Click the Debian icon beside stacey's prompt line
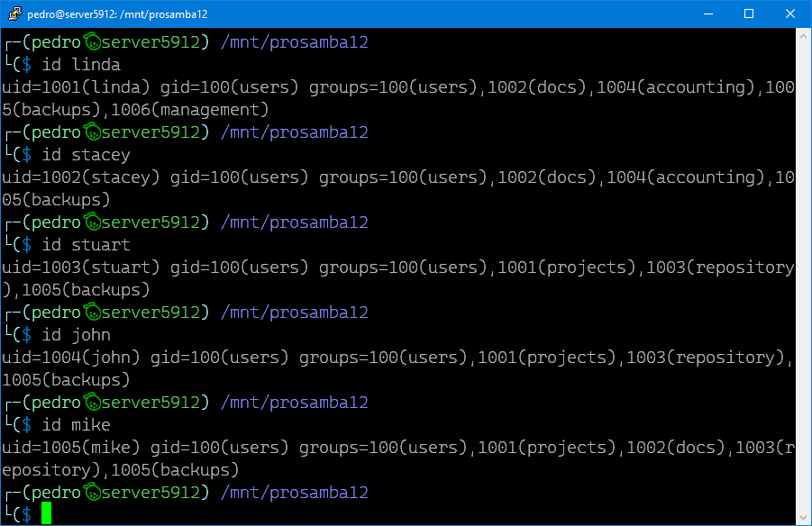This screenshot has width=812, height=526. point(91,131)
